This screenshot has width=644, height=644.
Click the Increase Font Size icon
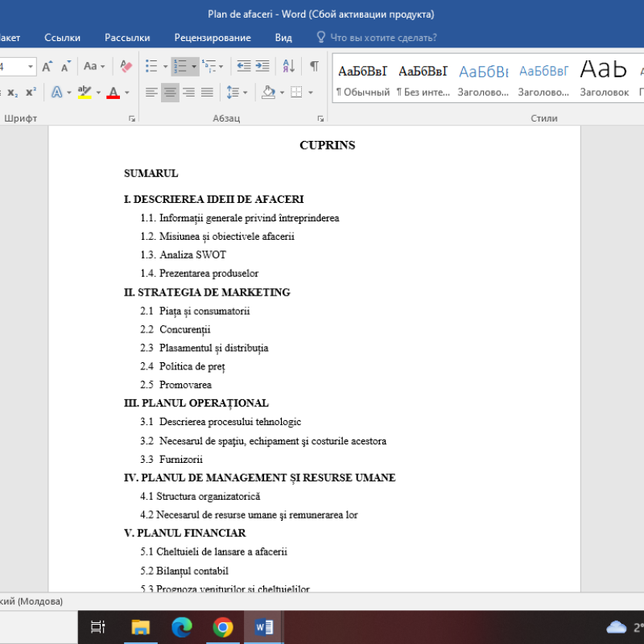(x=46, y=66)
